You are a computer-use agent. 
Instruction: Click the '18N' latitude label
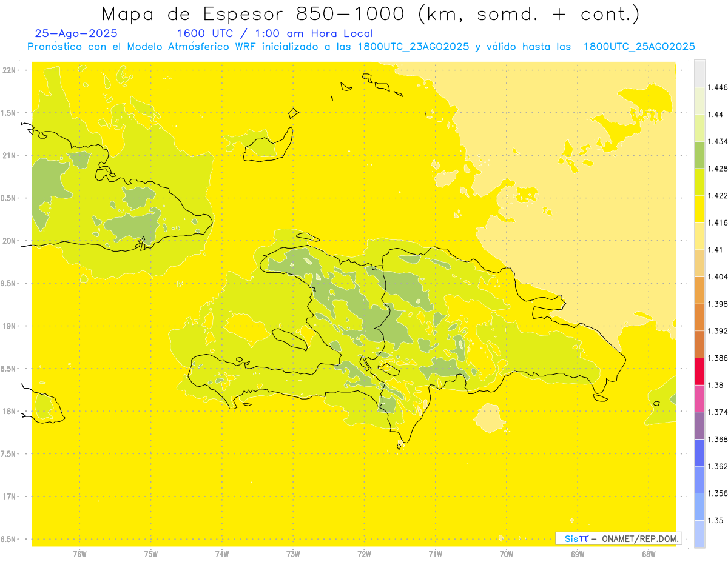(10, 411)
